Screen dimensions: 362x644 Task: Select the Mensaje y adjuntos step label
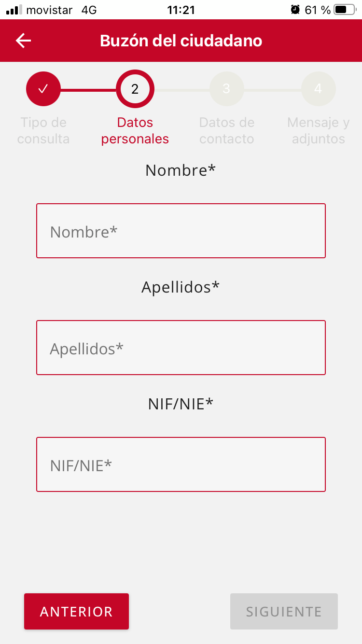click(318, 130)
